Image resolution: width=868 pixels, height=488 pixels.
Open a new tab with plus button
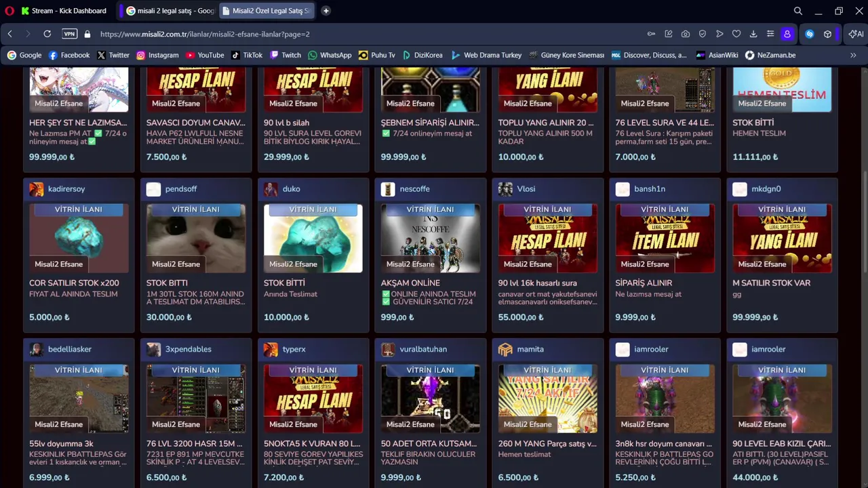325,11
